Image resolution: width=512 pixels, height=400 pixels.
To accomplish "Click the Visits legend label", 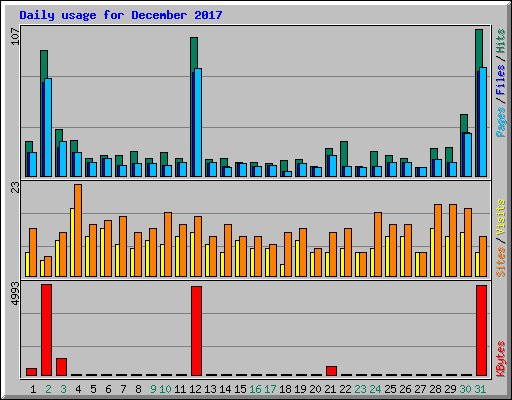I will click(500, 218).
